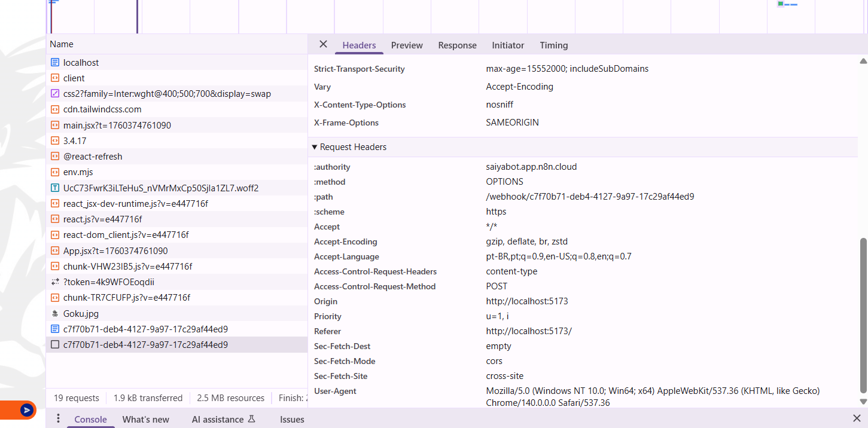Open the drawer three-dot menu beside Console
The height and width of the screenshot is (428, 868).
58,418
